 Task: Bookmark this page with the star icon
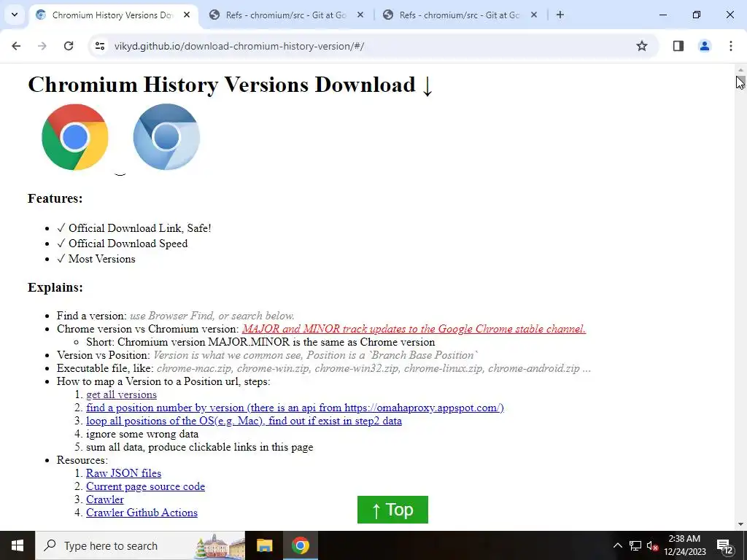point(642,46)
